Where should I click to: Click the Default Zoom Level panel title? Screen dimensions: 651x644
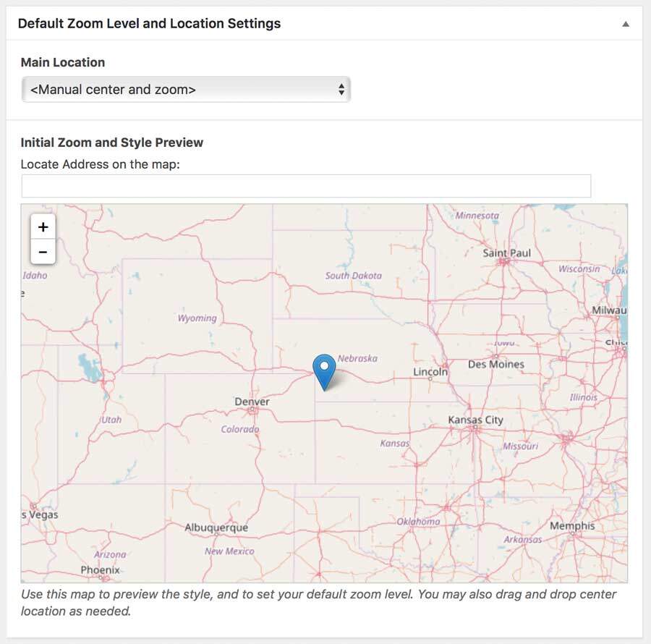click(x=149, y=23)
